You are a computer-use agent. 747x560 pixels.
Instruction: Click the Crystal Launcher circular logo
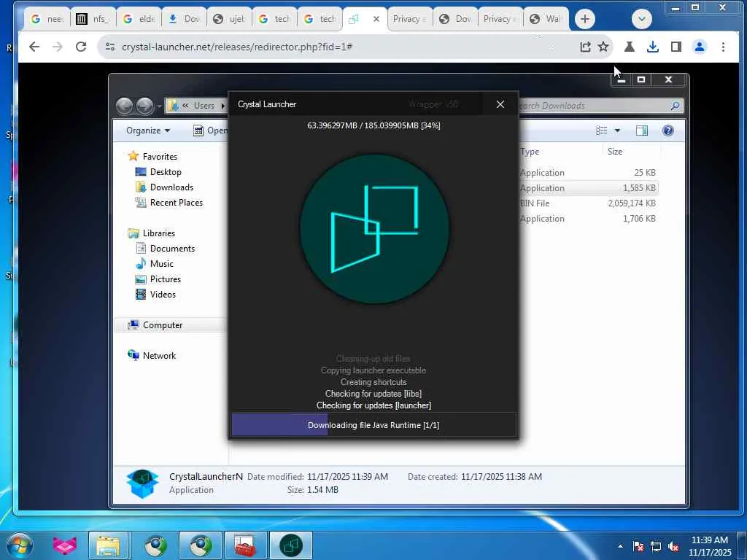[374, 229]
